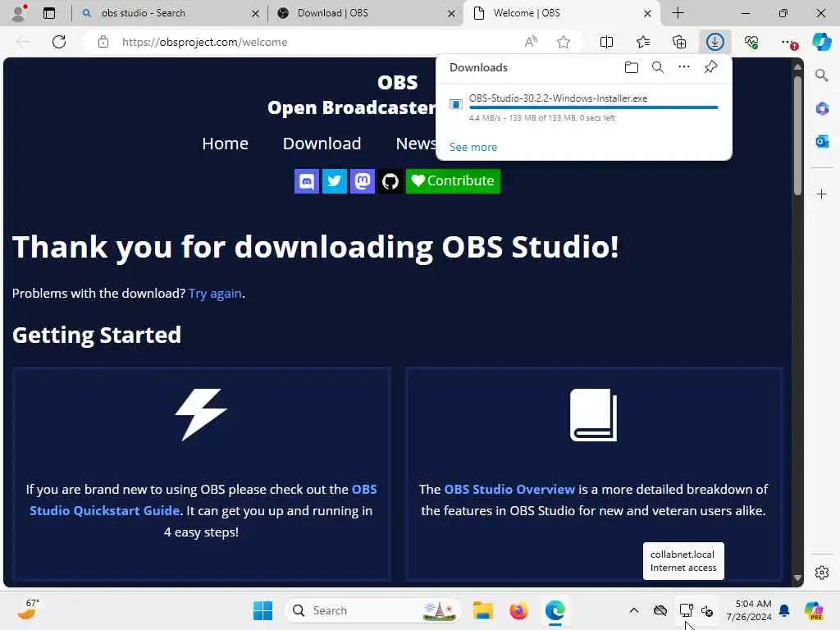Screen dimensions: 840x630
Task: Open the notifications bell icon
Action: click(x=784, y=610)
